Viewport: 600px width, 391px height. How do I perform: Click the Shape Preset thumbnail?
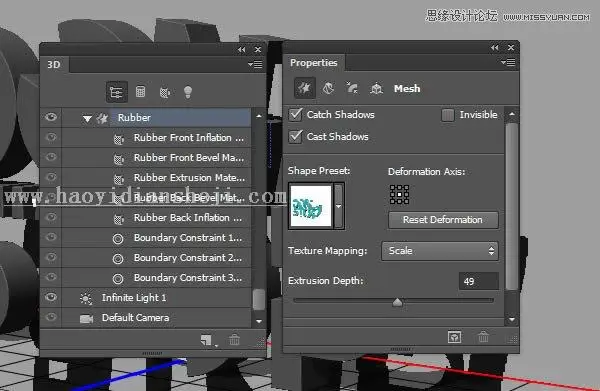[311, 206]
